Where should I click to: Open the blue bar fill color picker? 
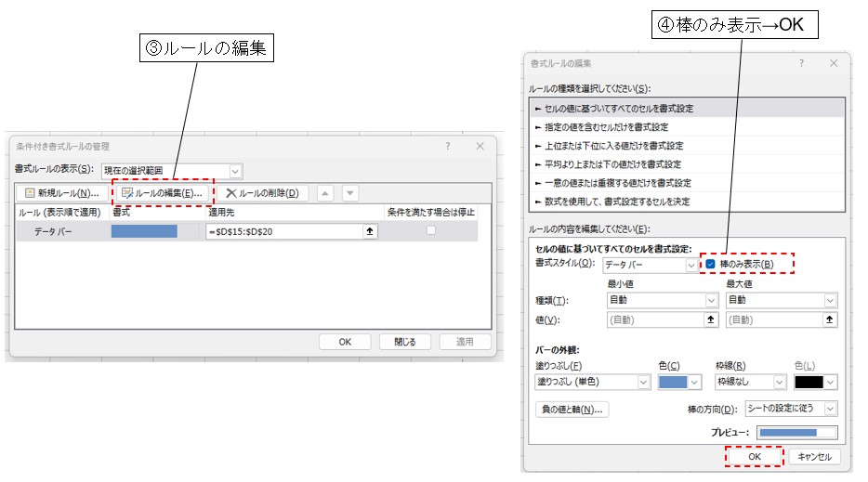click(680, 382)
